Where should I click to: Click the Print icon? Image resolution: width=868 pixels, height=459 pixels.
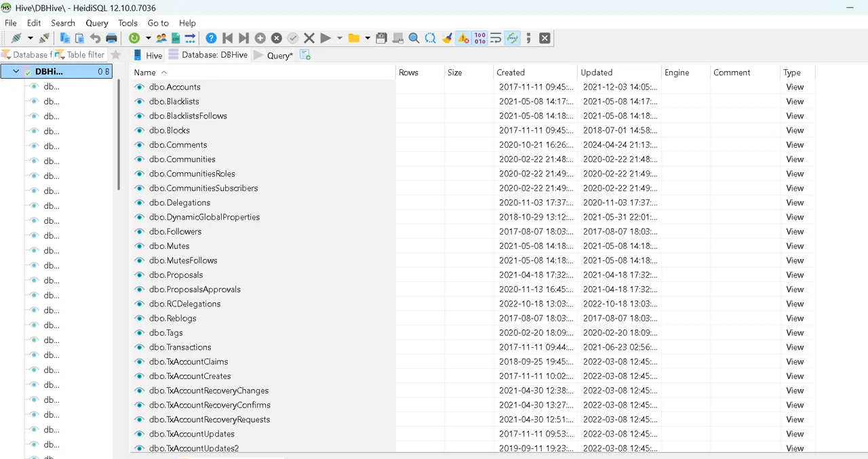[111, 38]
